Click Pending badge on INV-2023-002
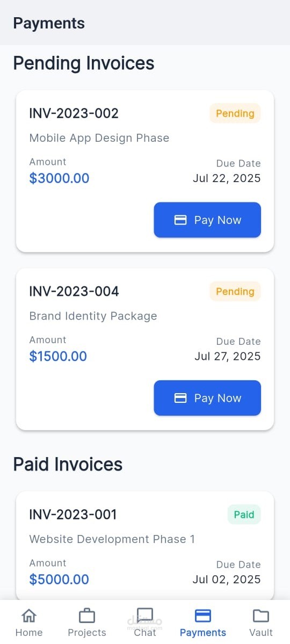The width and height of the screenshot is (290, 644). point(235,113)
